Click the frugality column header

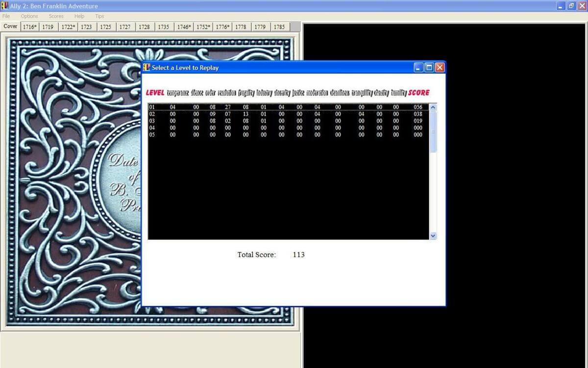[x=246, y=93]
